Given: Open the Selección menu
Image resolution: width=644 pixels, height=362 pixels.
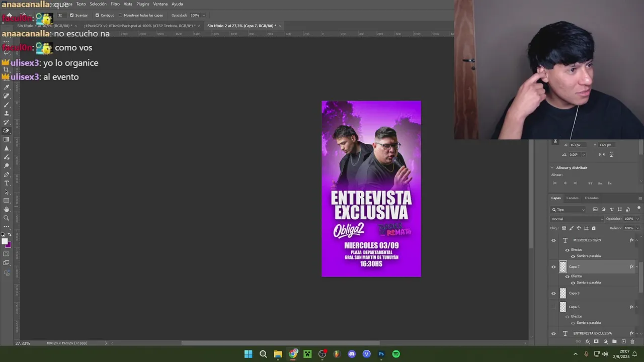Looking at the screenshot, I should [98, 4].
